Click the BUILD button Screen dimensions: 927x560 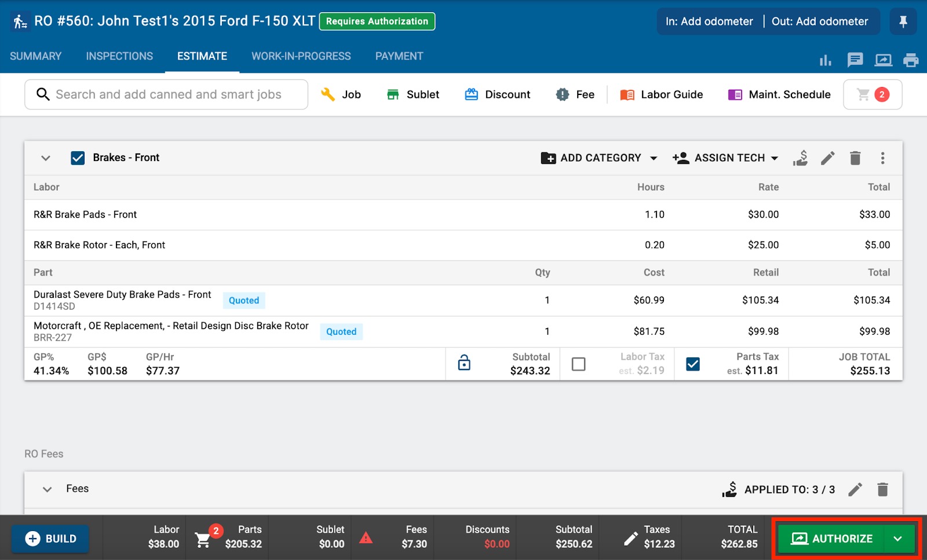[50, 538]
